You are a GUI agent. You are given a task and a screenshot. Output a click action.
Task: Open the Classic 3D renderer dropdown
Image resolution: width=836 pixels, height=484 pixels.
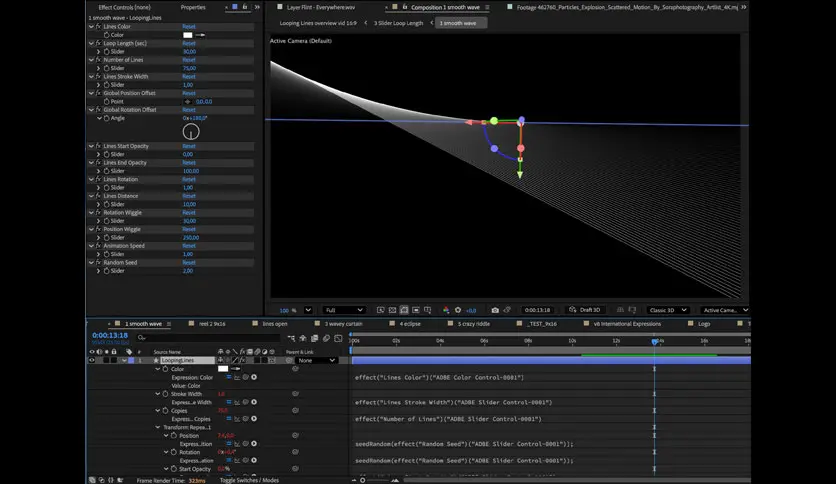(x=668, y=310)
